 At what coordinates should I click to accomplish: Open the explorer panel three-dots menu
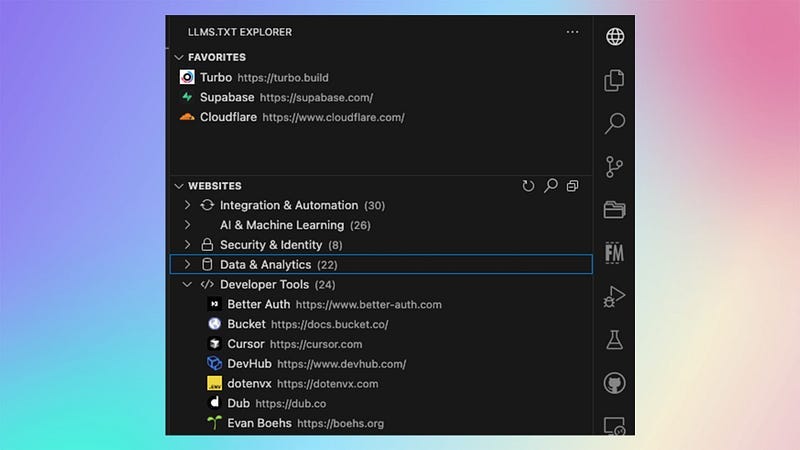coord(572,32)
